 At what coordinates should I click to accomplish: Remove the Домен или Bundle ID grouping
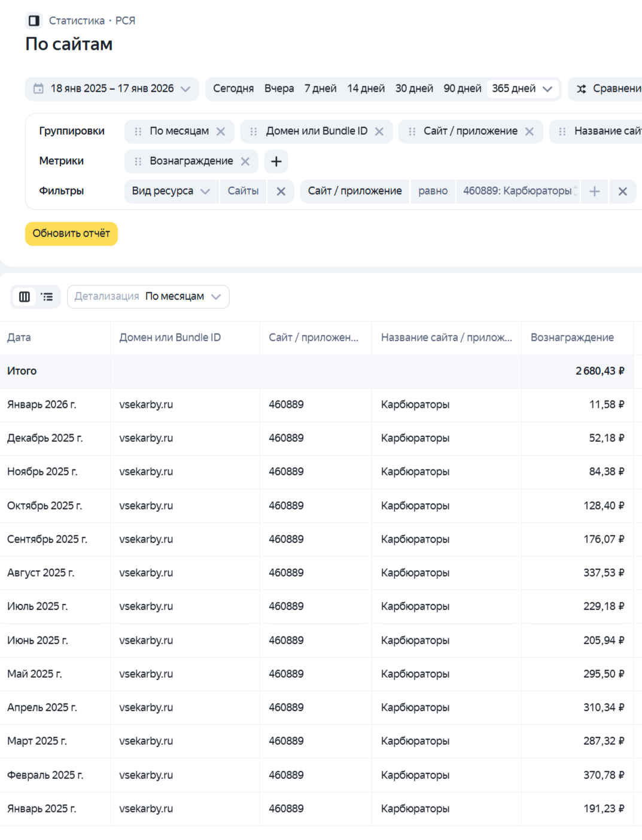click(x=379, y=132)
